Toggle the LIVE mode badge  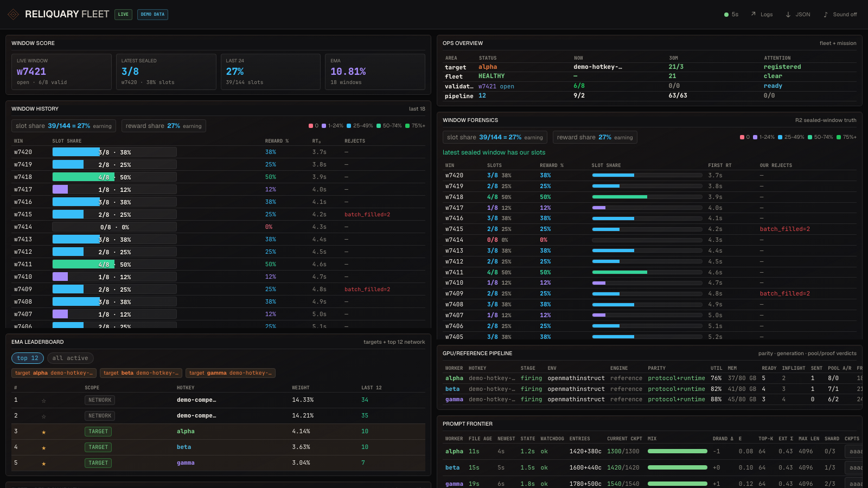tap(123, 15)
